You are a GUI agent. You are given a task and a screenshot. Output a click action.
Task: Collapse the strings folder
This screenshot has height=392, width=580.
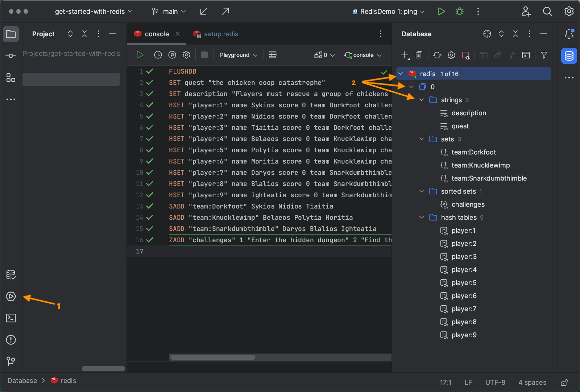(x=422, y=100)
